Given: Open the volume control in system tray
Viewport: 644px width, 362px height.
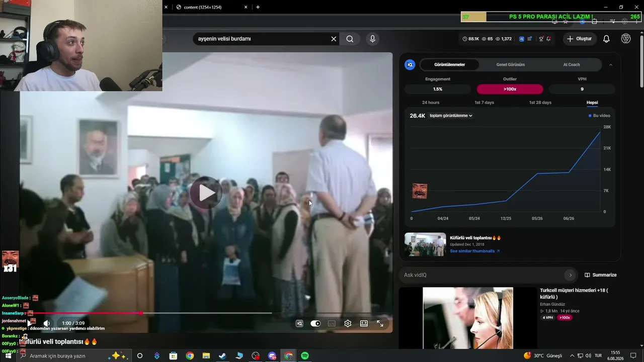Looking at the screenshot, I should [588, 355].
